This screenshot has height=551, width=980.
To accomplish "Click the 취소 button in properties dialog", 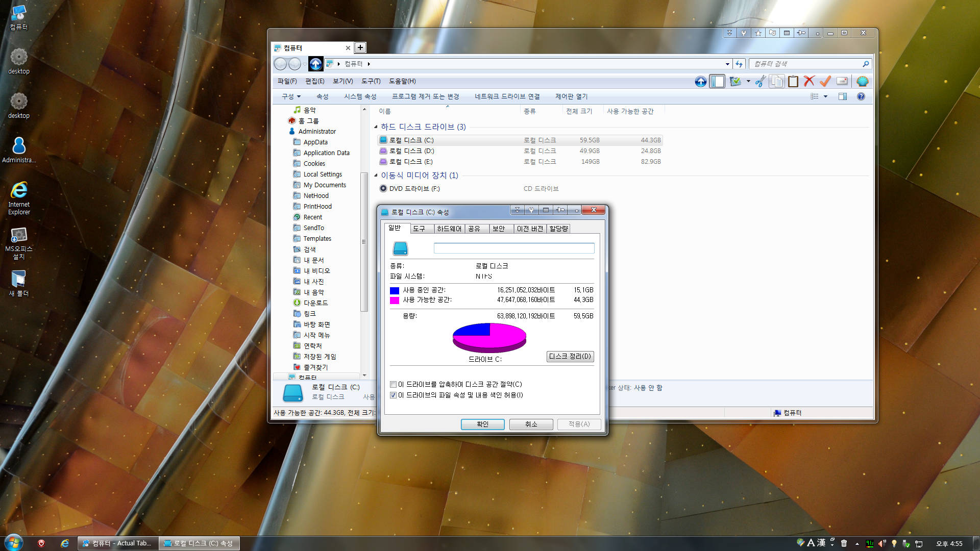I will click(531, 424).
